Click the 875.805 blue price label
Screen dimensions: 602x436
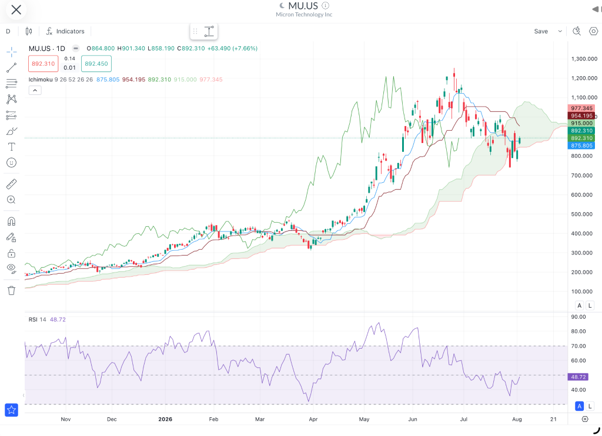coord(581,145)
